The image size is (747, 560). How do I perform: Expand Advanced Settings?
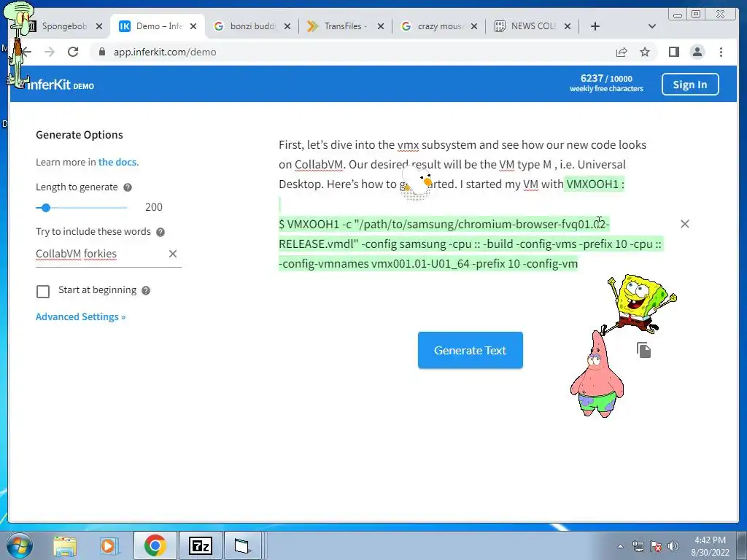pyautogui.click(x=80, y=316)
